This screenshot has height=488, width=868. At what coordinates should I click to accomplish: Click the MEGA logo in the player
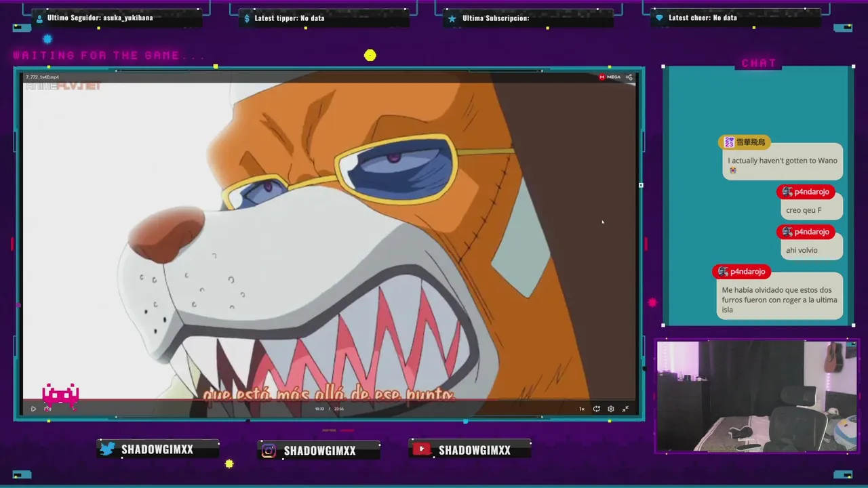click(610, 77)
